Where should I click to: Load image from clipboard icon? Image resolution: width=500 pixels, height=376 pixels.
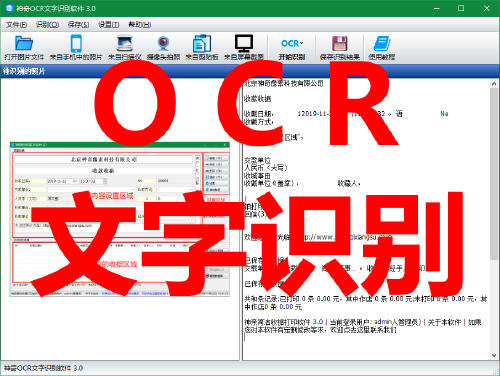pyautogui.click(x=202, y=43)
